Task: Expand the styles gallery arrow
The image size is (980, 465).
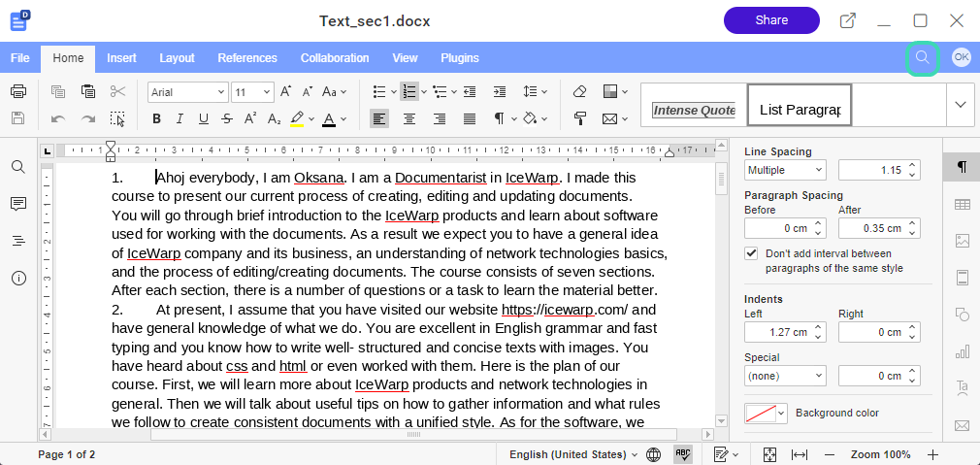Action: (x=961, y=105)
